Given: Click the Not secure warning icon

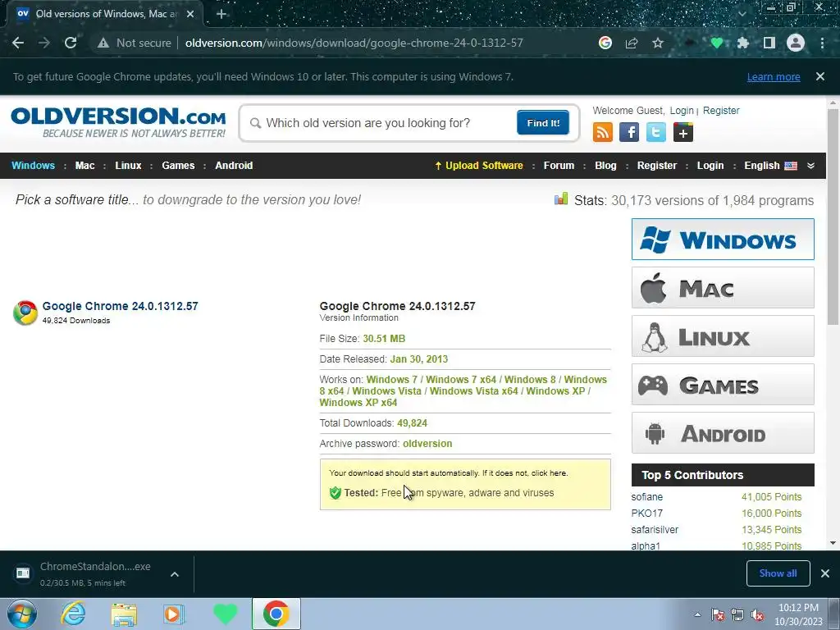Looking at the screenshot, I should [103, 43].
